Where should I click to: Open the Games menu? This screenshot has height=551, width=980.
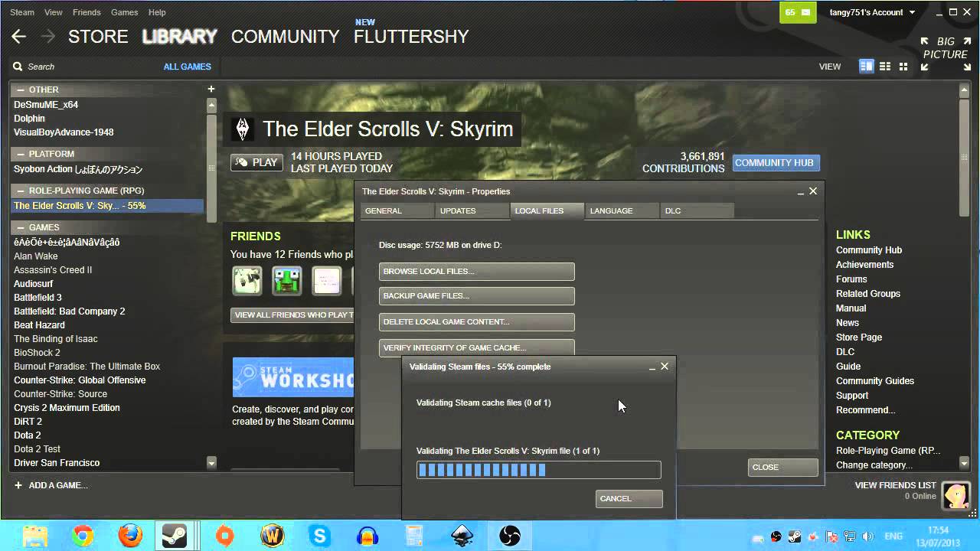[x=125, y=12]
